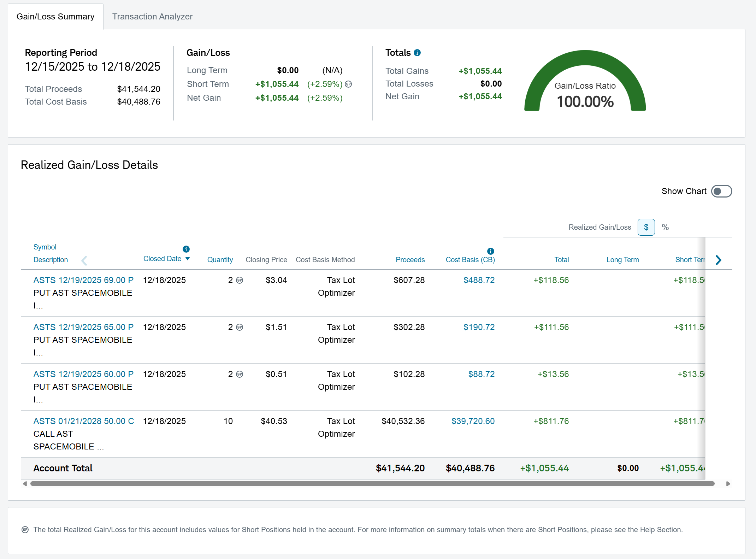Image resolution: width=756 pixels, height=559 pixels.
Task: Open the Transaction Analyzer tab
Action: (152, 17)
